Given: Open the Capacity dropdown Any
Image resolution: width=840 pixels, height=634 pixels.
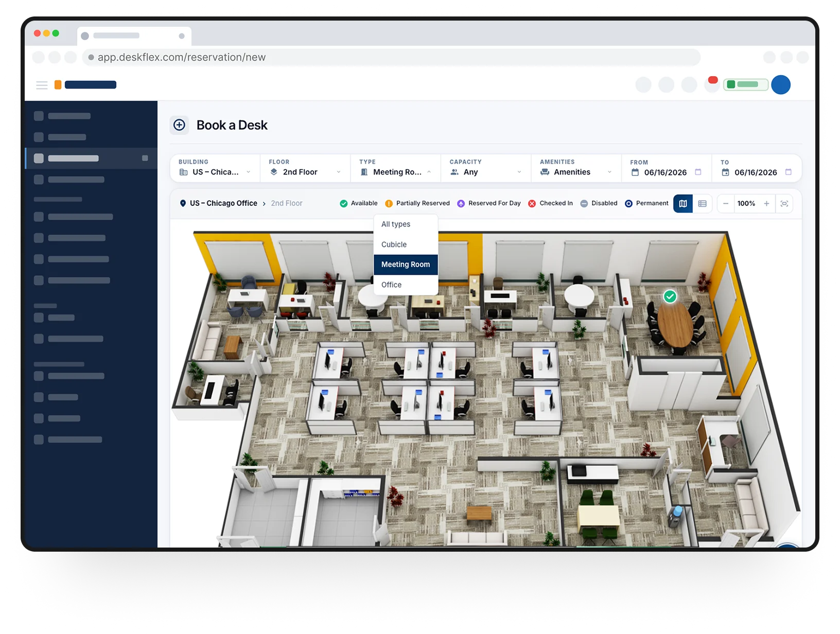Looking at the screenshot, I should pos(486,168).
